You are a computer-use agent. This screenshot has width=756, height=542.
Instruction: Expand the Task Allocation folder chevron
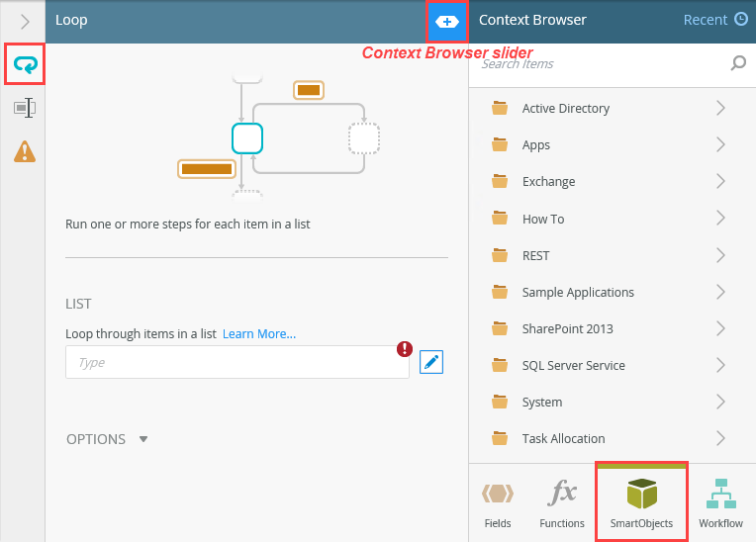pyautogui.click(x=720, y=438)
